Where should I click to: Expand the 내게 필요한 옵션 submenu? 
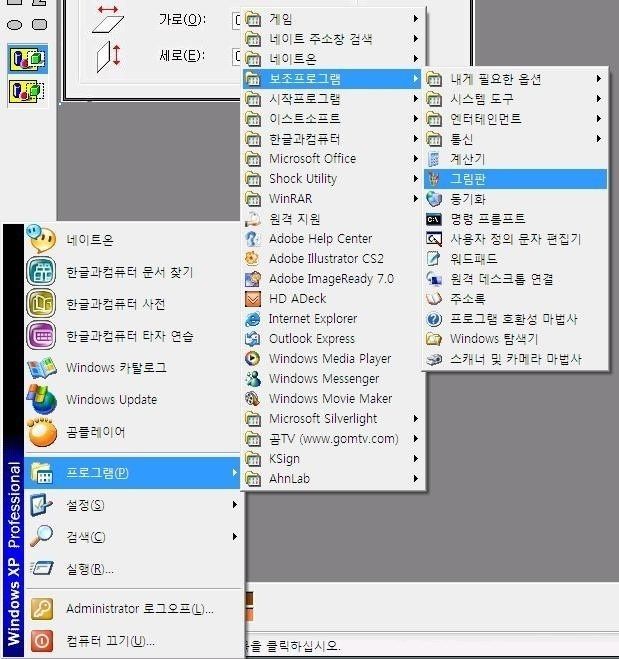(x=598, y=79)
